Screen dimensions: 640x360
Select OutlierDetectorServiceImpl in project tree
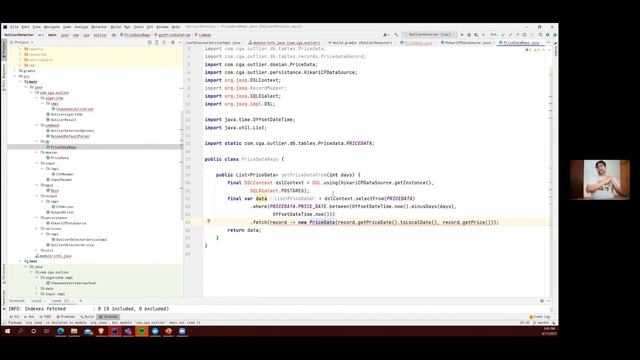pyautogui.click(x=81, y=240)
